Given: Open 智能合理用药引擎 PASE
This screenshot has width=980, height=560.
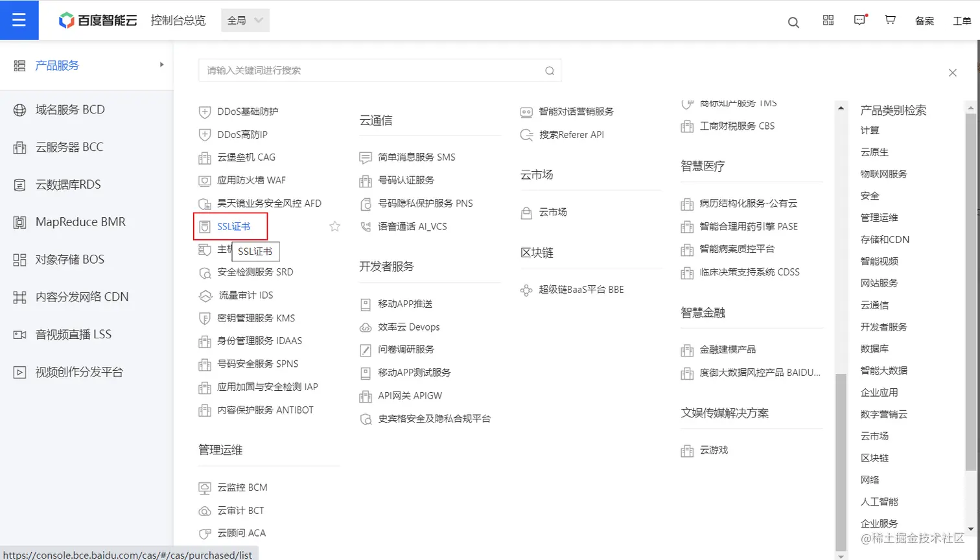Looking at the screenshot, I should pyautogui.click(x=749, y=226).
